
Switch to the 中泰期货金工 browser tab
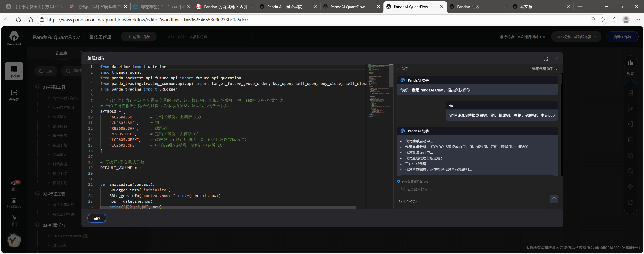click(35, 7)
